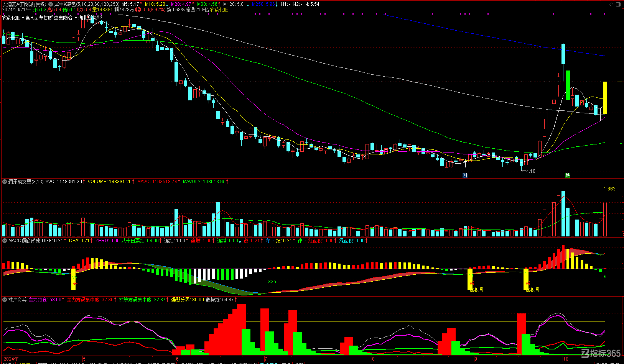Click the M5: 5.17 moving average label
Viewport: 624px width, 364px height.
click(x=130, y=4)
